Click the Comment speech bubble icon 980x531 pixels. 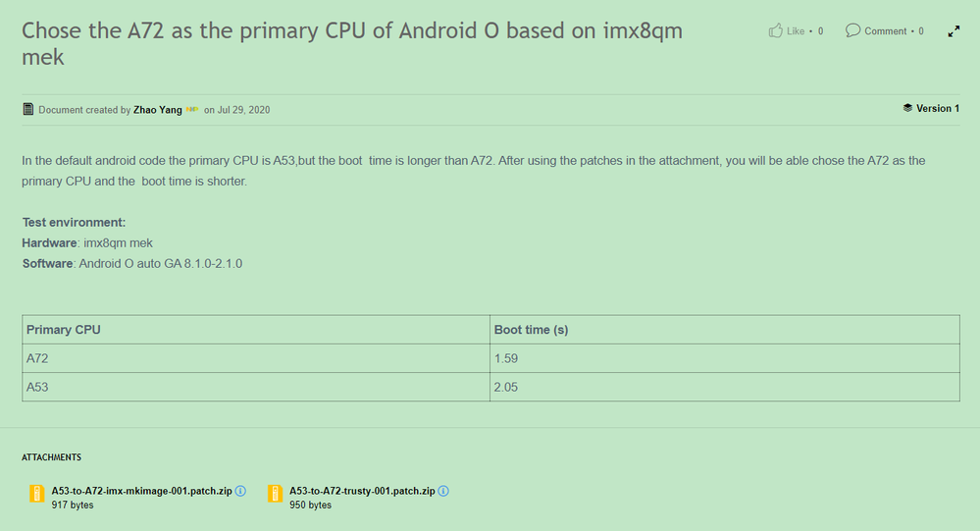(x=852, y=31)
